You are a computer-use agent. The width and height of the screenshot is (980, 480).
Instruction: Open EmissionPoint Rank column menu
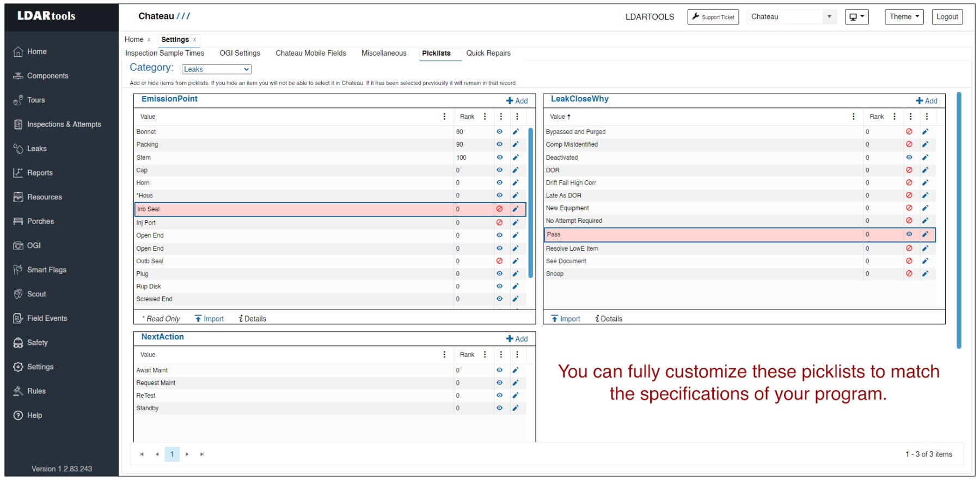[x=485, y=117]
